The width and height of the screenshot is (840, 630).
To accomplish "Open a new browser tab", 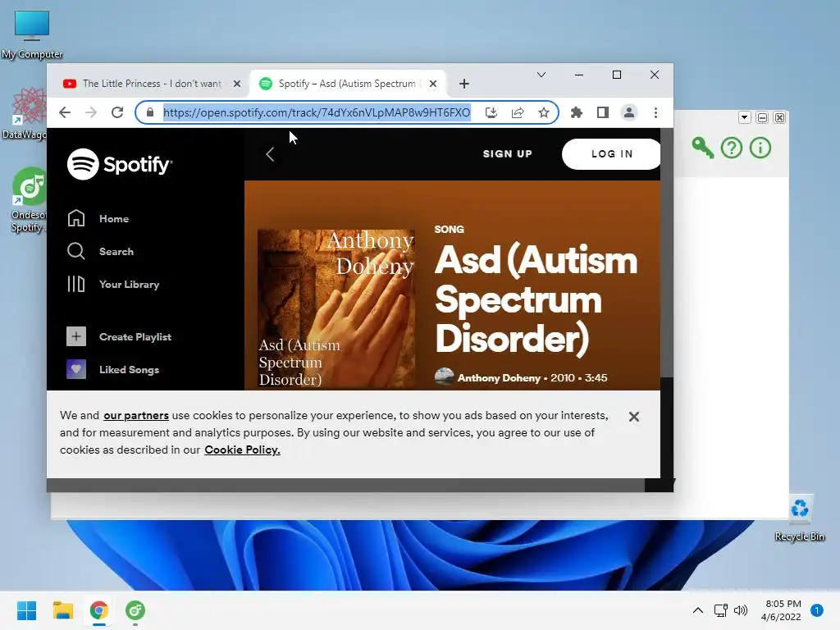I will pos(464,84).
